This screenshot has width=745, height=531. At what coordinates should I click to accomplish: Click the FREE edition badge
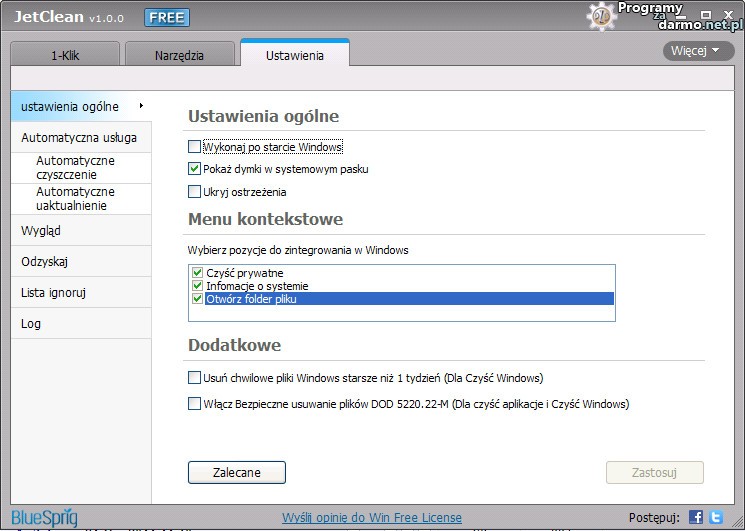click(166, 18)
